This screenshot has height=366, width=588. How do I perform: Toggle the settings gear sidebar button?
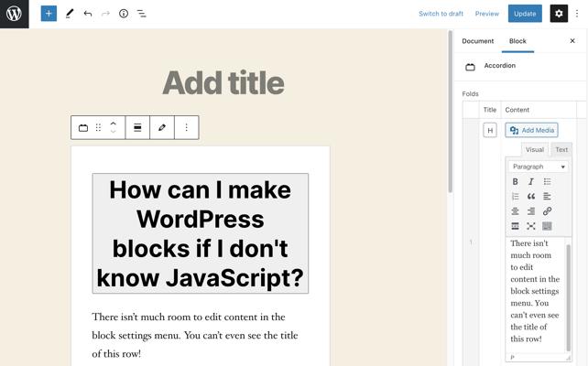tap(559, 14)
